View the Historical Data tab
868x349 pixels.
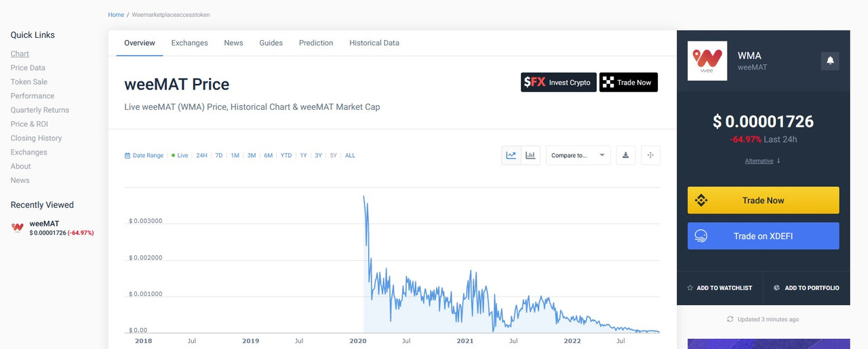coord(374,43)
